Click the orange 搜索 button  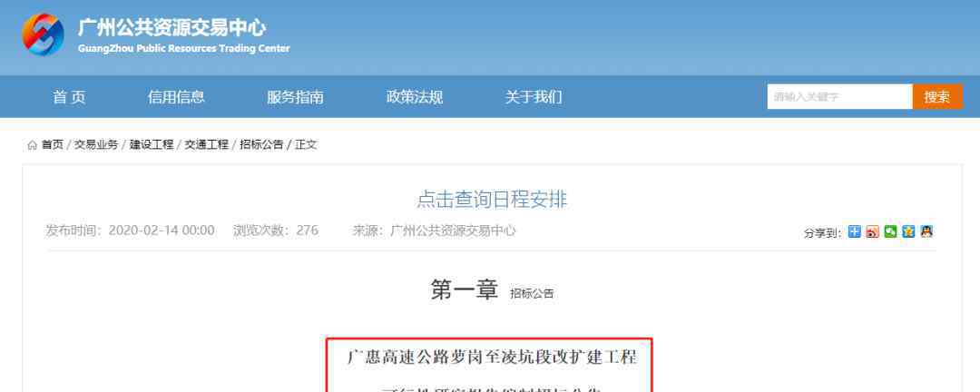click(937, 97)
